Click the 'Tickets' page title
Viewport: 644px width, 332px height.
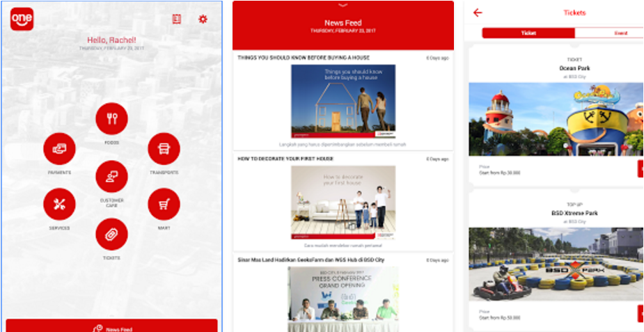click(574, 13)
